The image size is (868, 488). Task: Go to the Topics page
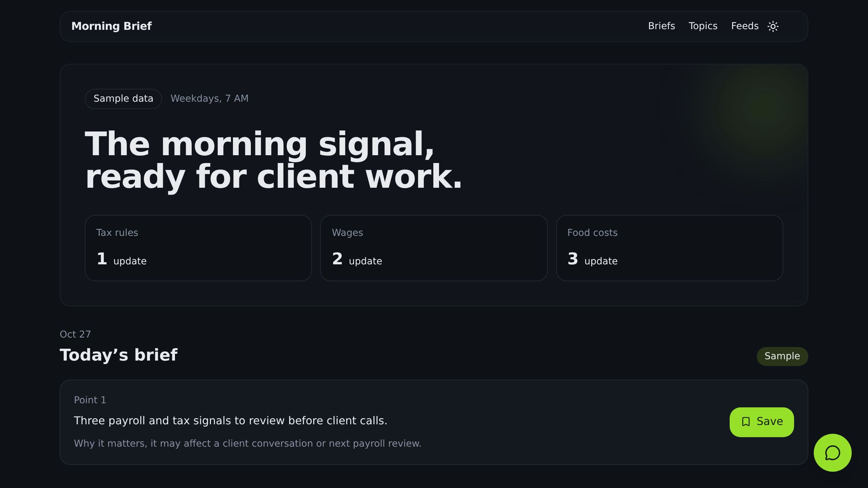(703, 26)
